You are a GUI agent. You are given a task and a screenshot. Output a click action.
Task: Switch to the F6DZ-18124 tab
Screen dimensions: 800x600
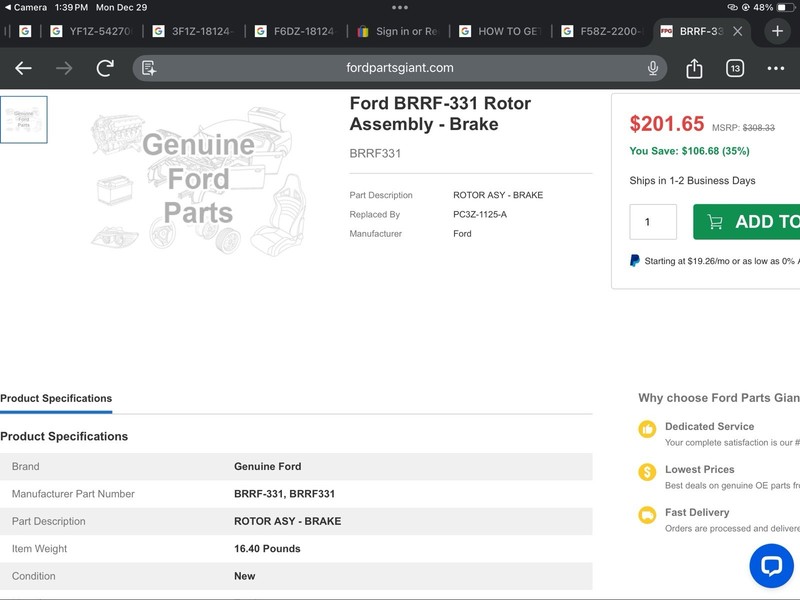296,31
